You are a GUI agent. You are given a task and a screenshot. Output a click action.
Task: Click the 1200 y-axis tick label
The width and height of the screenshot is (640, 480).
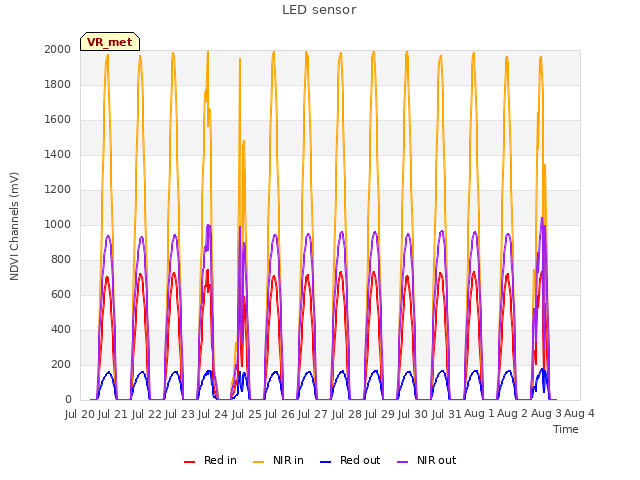pyautogui.click(x=58, y=189)
